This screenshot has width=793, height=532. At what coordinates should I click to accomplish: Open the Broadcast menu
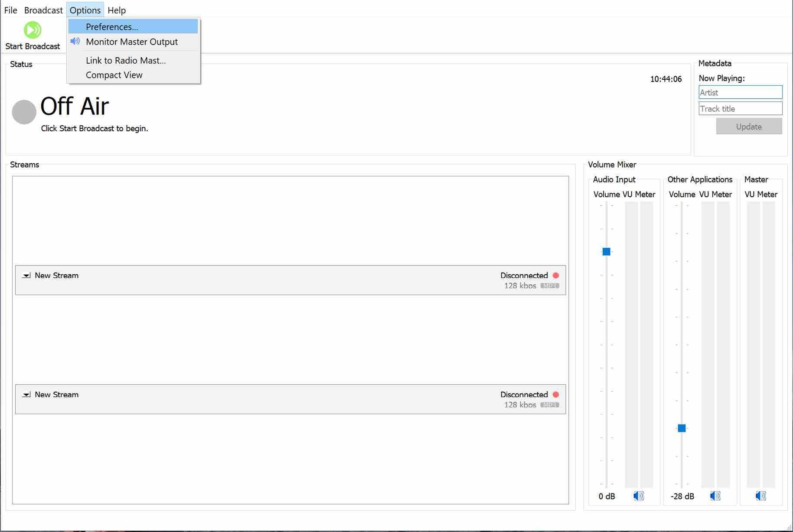point(43,10)
